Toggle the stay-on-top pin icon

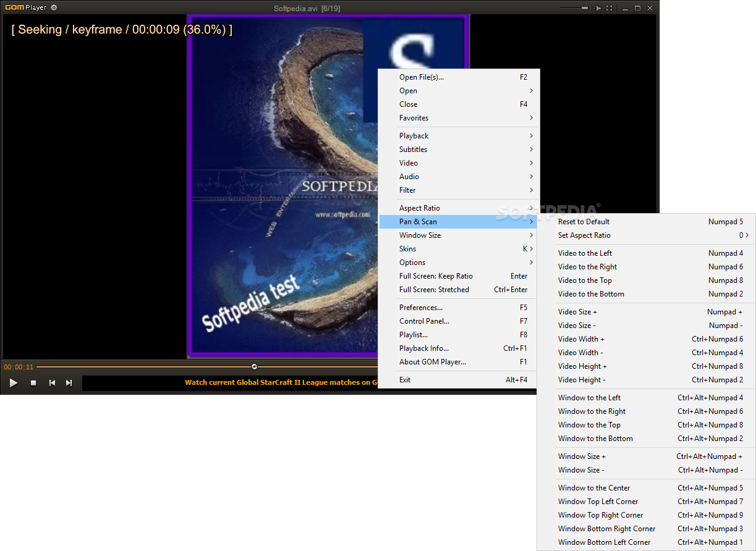[x=597, y=8]
